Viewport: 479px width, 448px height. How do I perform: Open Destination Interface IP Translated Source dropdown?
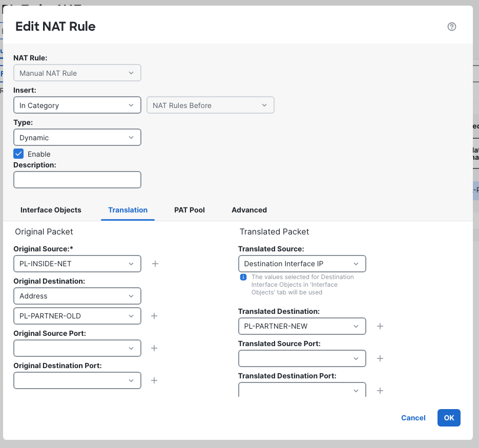302,264
